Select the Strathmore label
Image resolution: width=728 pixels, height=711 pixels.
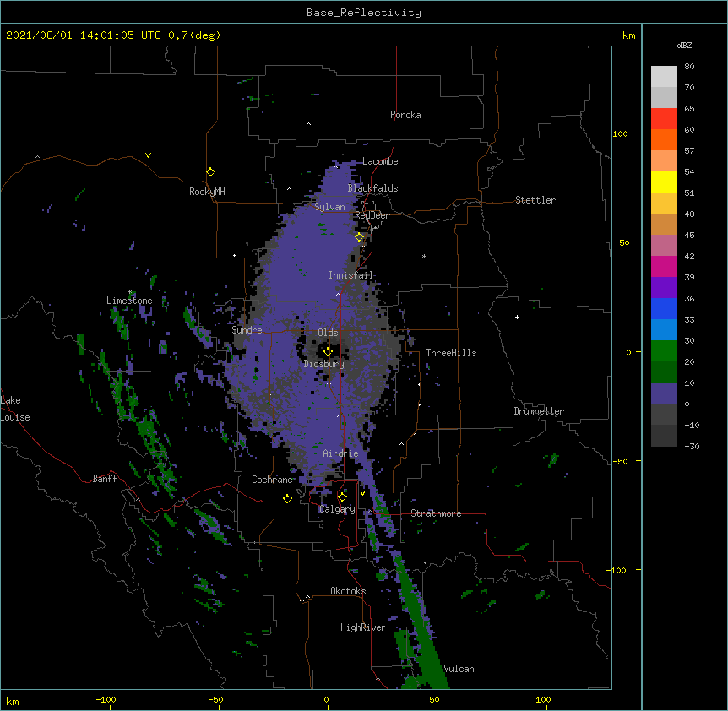(436, 513)
